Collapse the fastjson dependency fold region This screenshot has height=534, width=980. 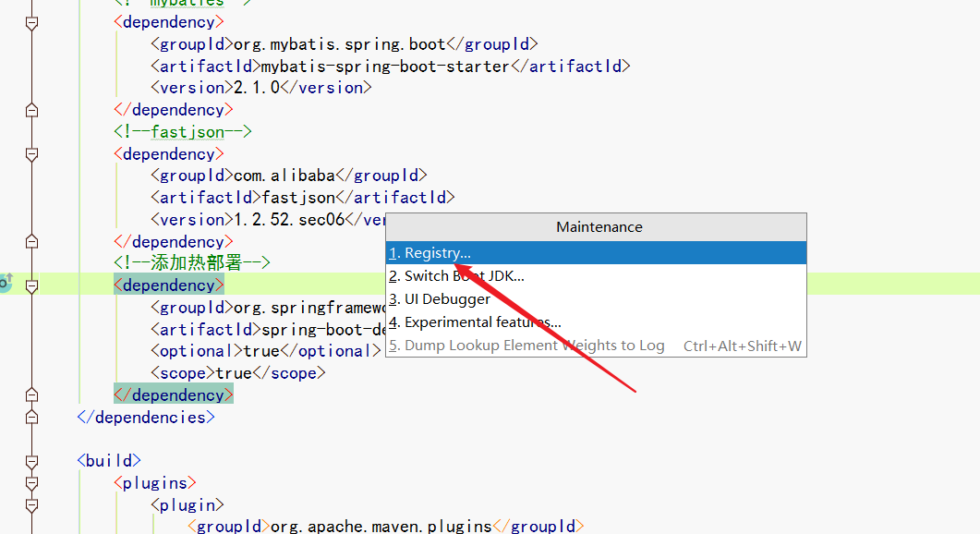coord(31,152)
